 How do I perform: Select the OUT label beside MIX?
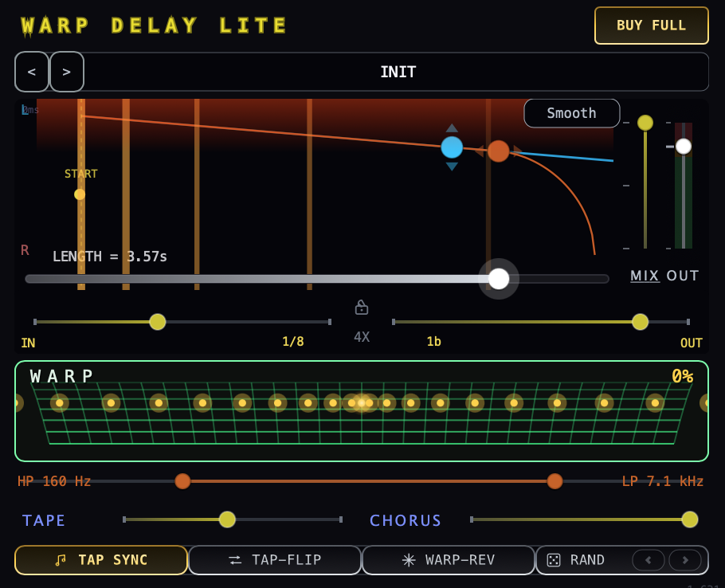point(683,276)
